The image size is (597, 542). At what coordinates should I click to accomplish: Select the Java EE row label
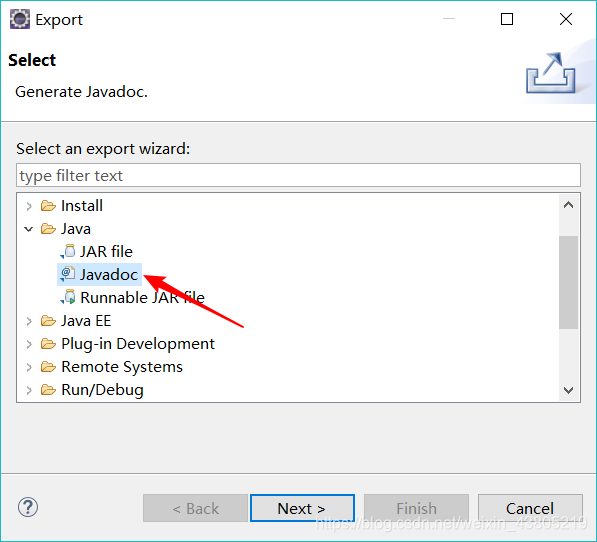pyautogui.click(x=86, y=321)
